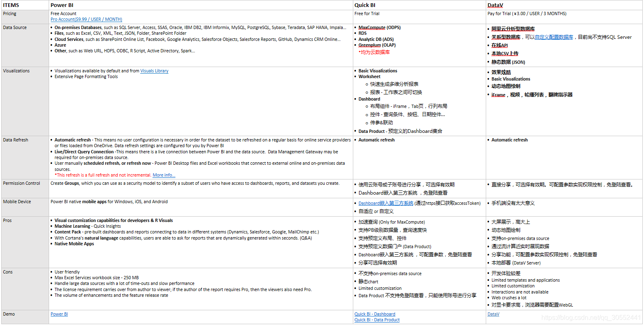Click the 加速查询 (Only for MaxCompute) bullet
The height and width of the screenshot is (325, 644).
392,222
